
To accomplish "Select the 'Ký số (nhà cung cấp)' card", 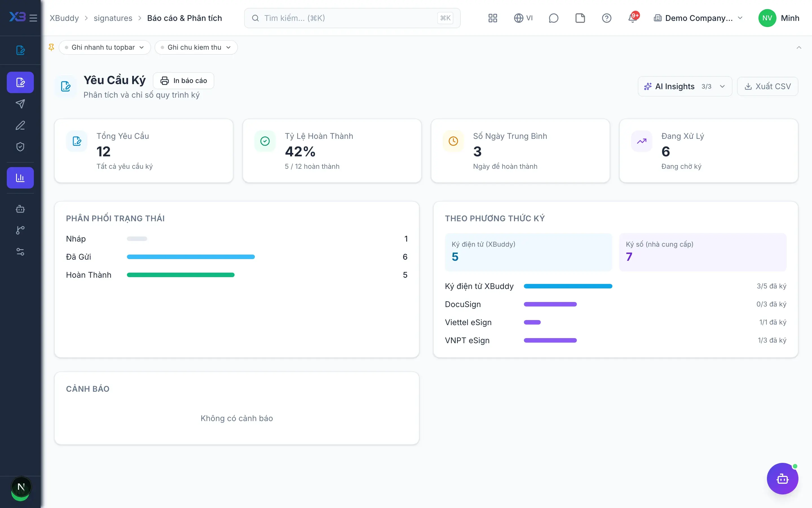I will click(703, 252).
